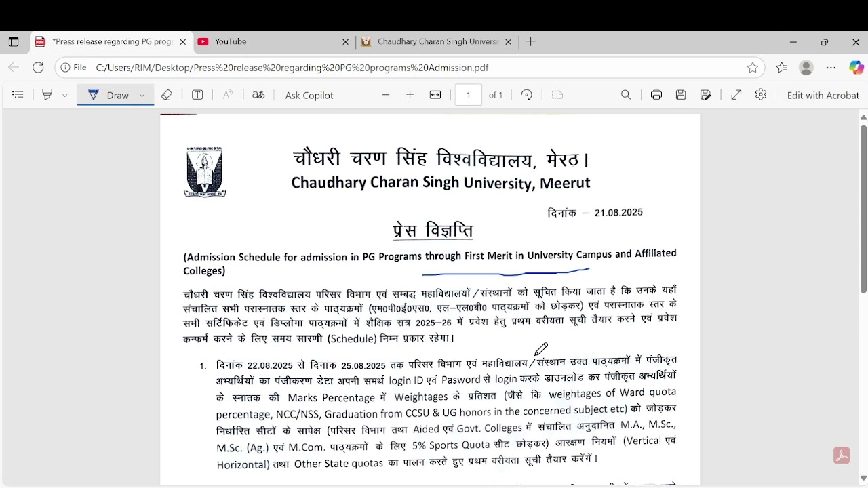The height and width of the screenshot is (488, 868).
Task: Open Edge settings and more menu
Action: point(831,68)
